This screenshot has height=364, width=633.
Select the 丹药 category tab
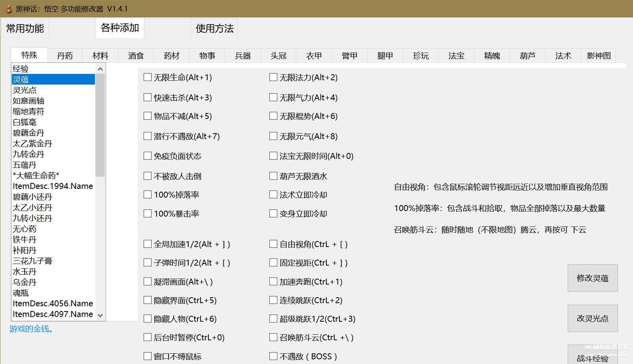(65, 56)
